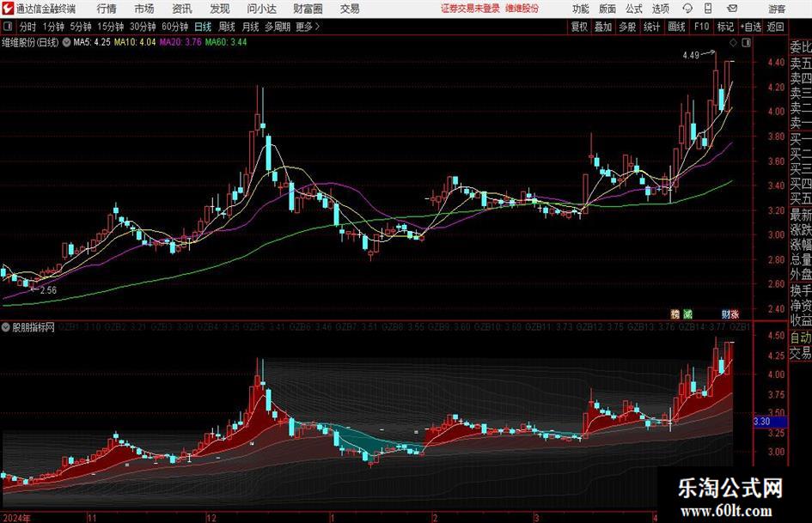Click the MA10: 4.04 label
Screen dimensions: 812x523
[x=135, y=42]
